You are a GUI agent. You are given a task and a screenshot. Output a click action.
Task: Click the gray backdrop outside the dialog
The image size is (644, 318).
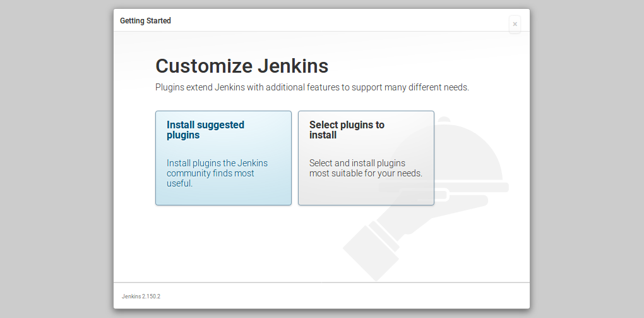tap(57, 159)
